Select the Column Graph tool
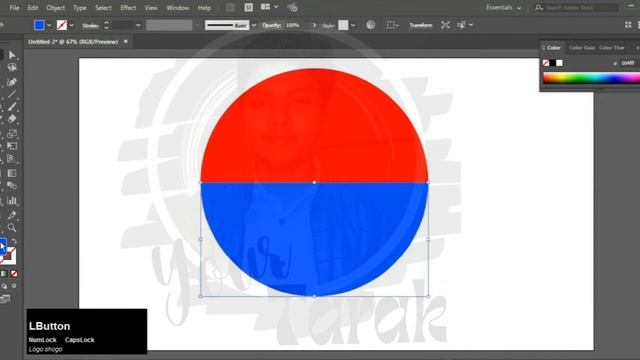Image resolution: width=640 pixels, height=360 pixels. point(12,200)
